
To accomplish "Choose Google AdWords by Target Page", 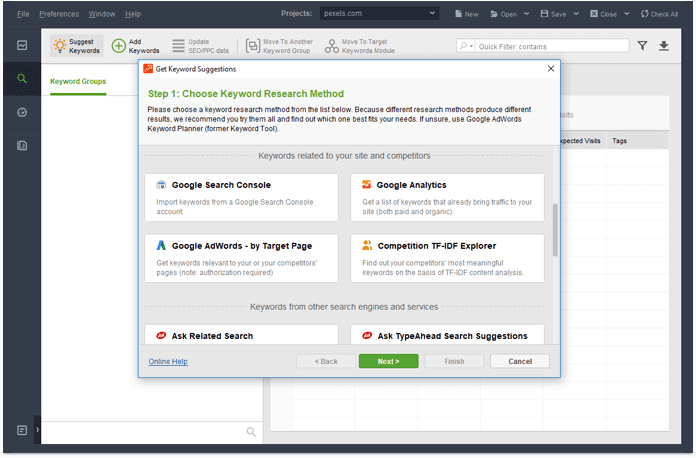I will pyautogui.click(x=241, y=258).
